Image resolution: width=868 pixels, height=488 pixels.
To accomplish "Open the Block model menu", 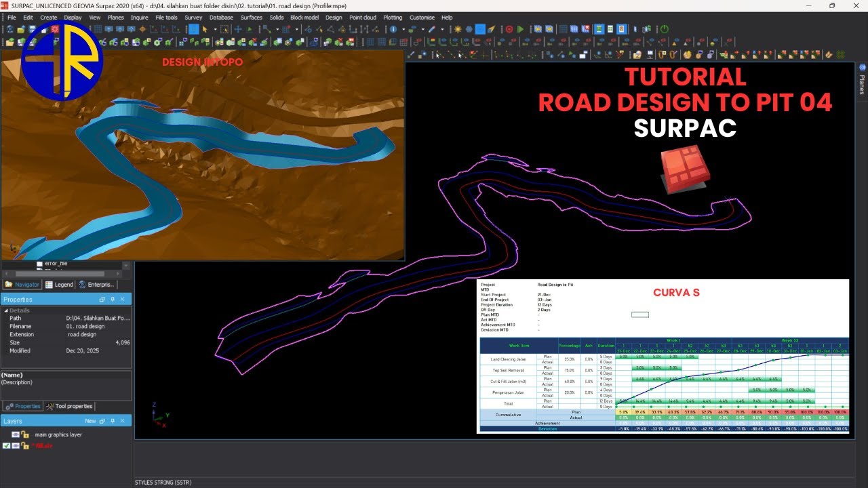I will 304,18.
